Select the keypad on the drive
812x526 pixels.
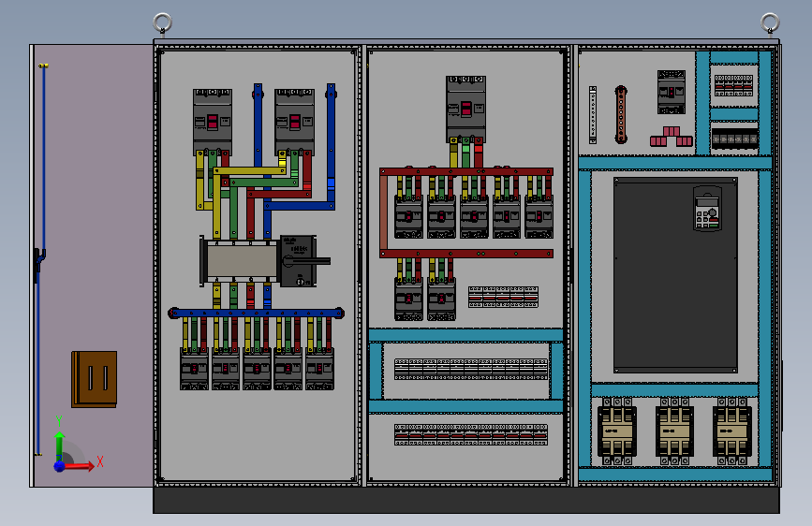(x=707, y=208)
